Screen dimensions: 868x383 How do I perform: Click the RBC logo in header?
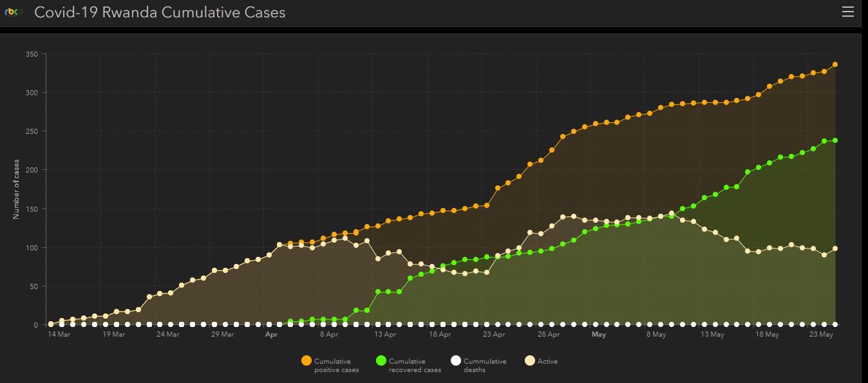click(x=14, y=12)
